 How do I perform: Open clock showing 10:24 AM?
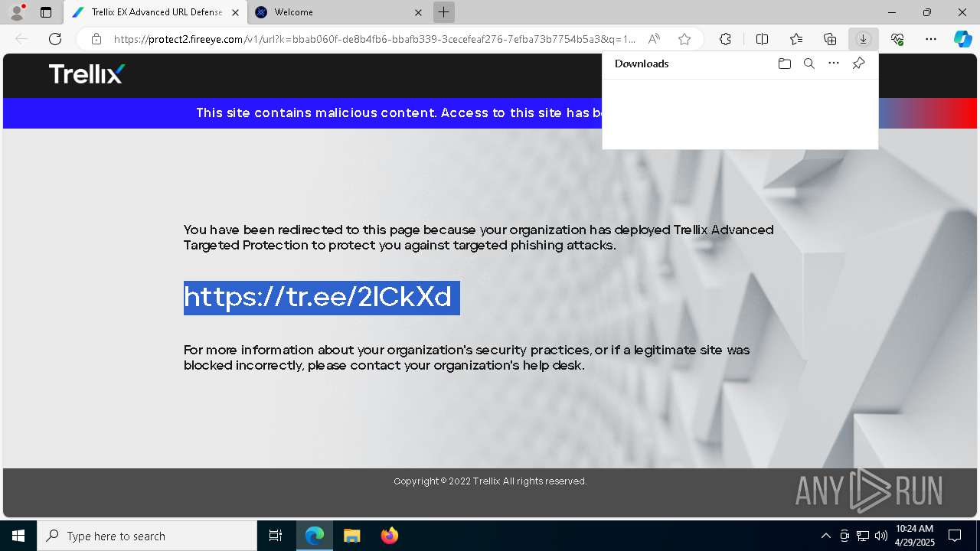(915, 536)
